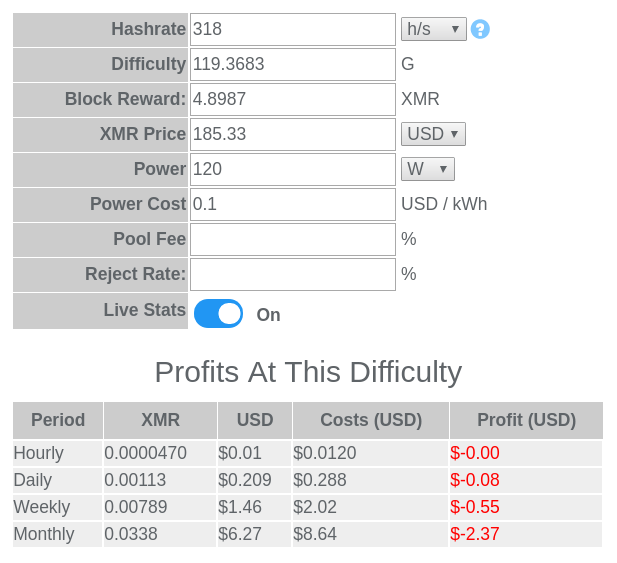Viewport: 617px width, 563px height.
Task: Click the Difficulty input field
Action: pos(293,65)
